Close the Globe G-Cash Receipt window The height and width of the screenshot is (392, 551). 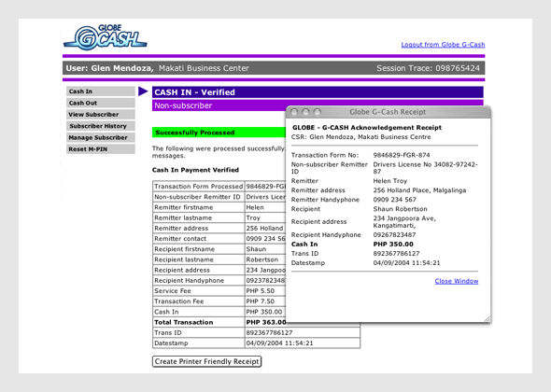(294, 112)
